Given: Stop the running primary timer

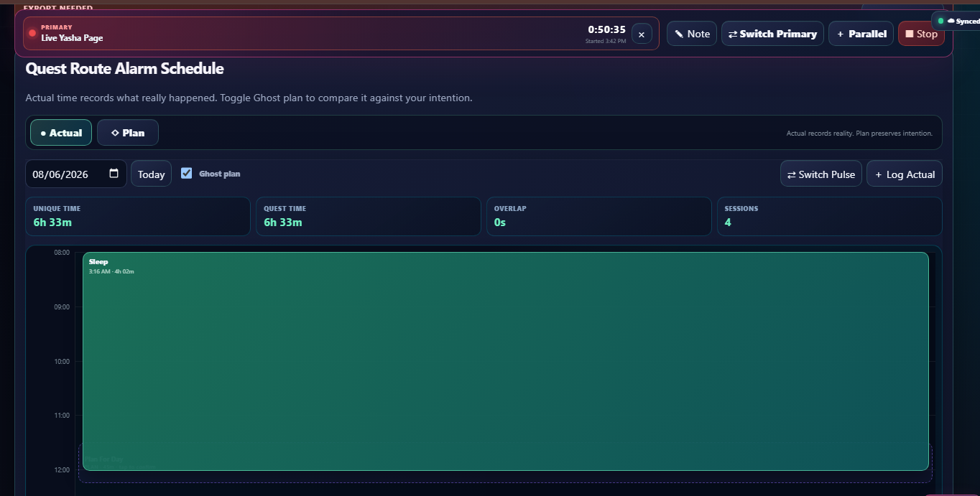Looking at the screenshot, I should click(x=921, y=34).
